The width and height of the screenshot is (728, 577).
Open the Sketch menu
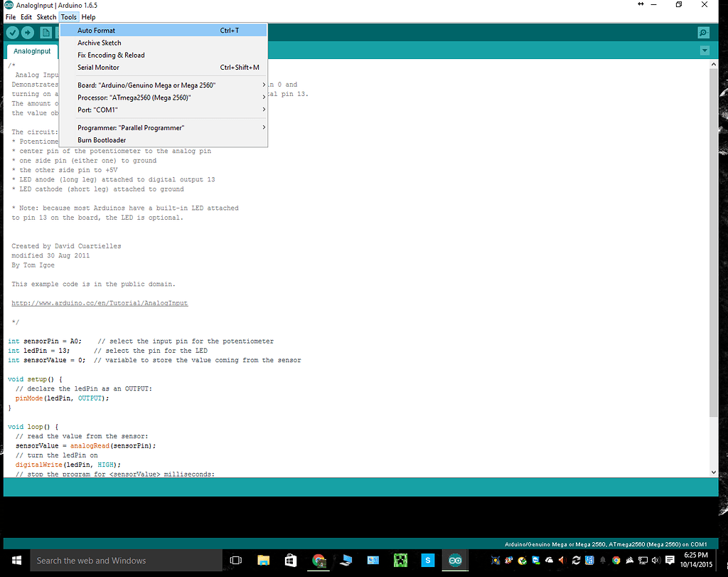(x=46, y=17)
